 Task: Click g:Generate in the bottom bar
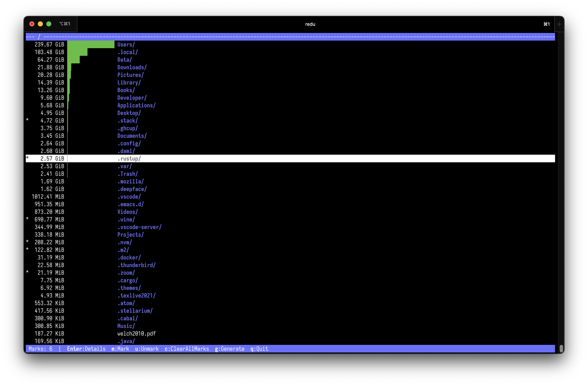(x=230, y=349)
